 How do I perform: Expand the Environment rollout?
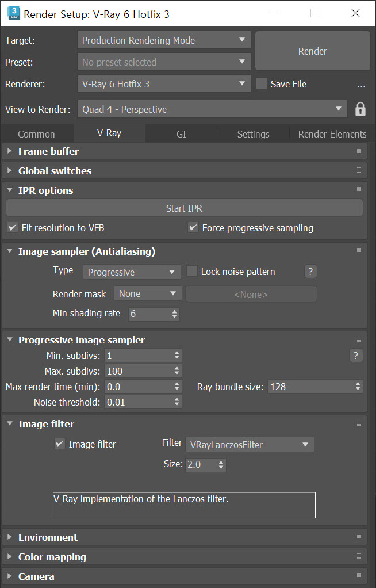[10, 537]
